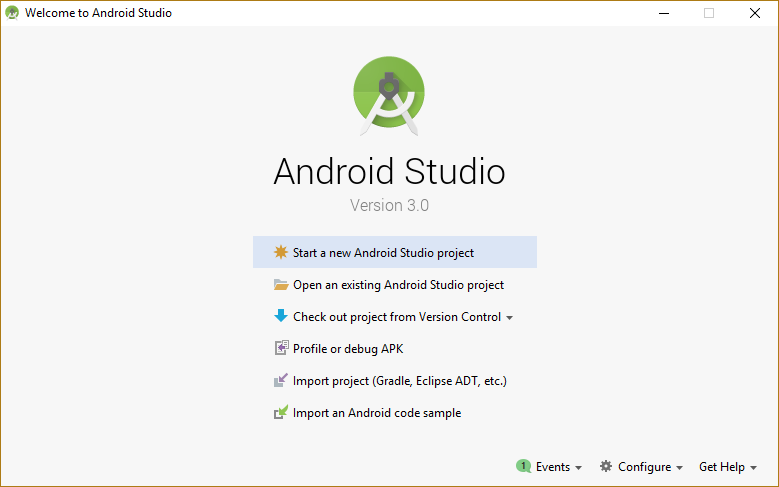Click the Import project arrow icon
The width and height of the screenshot is (779, 487).
[281, 381]
